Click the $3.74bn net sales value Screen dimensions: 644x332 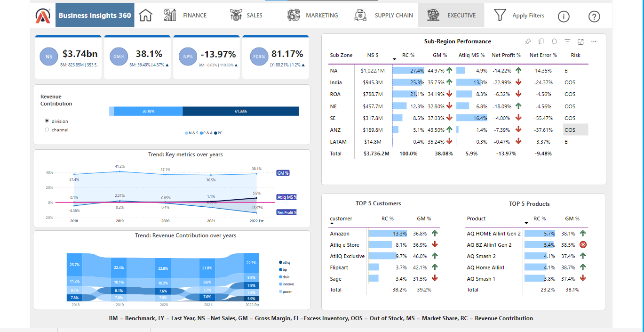80,54
